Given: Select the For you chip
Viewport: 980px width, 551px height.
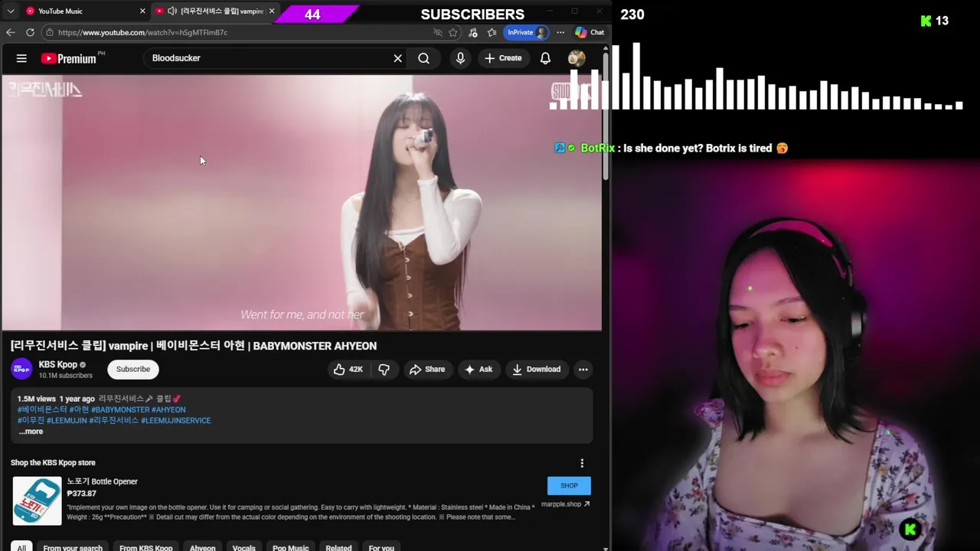Looking at the screenshot, I should tap(381, 547).
